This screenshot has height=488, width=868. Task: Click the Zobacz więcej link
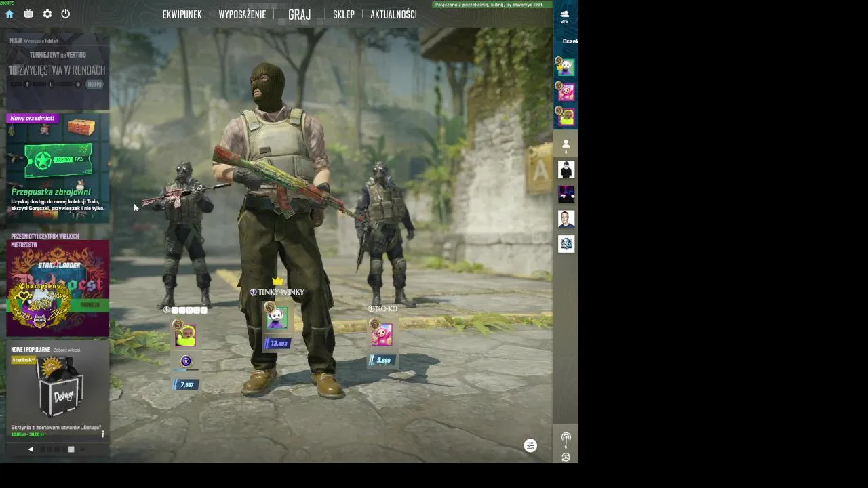66,350
